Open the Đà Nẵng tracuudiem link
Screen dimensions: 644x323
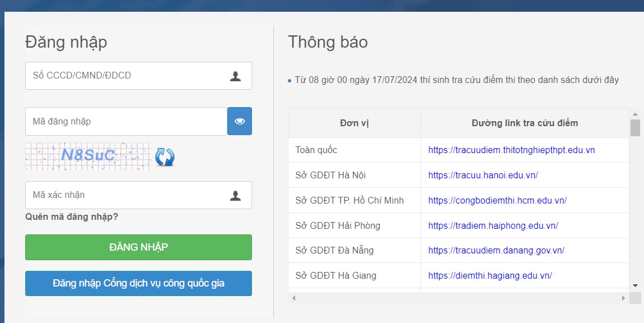[x=496, y=250]
